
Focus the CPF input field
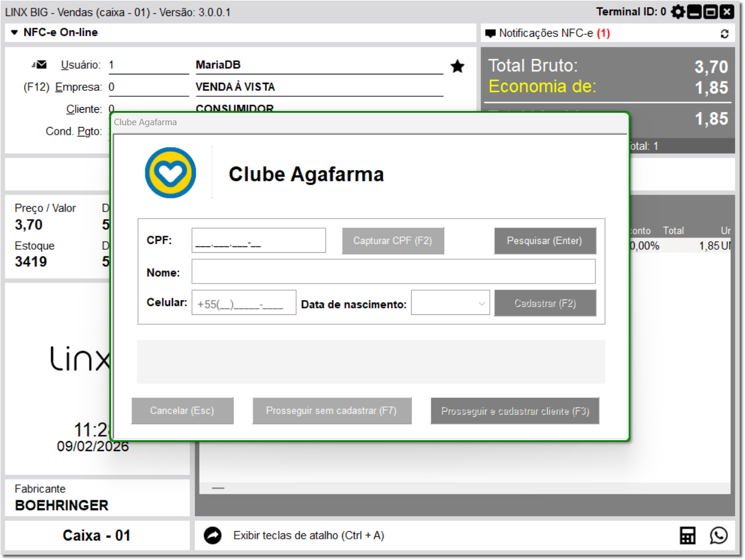(258, 240)
